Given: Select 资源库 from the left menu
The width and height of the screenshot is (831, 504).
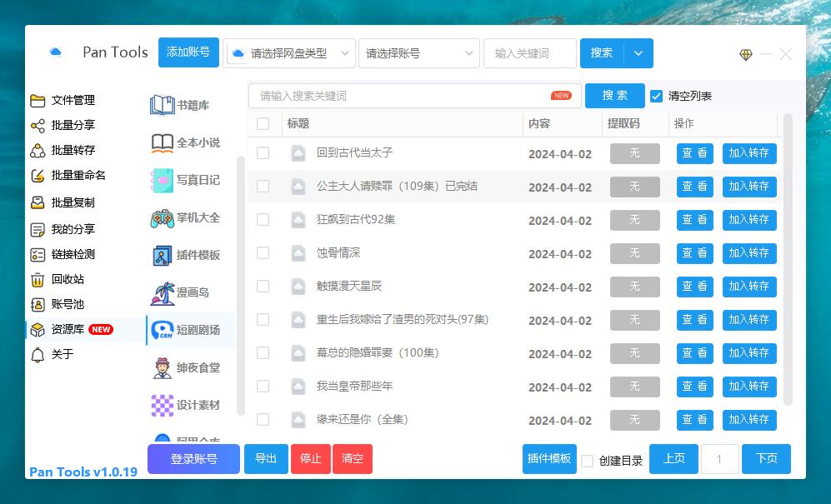Looking at the screenshot, I should 68,329.
